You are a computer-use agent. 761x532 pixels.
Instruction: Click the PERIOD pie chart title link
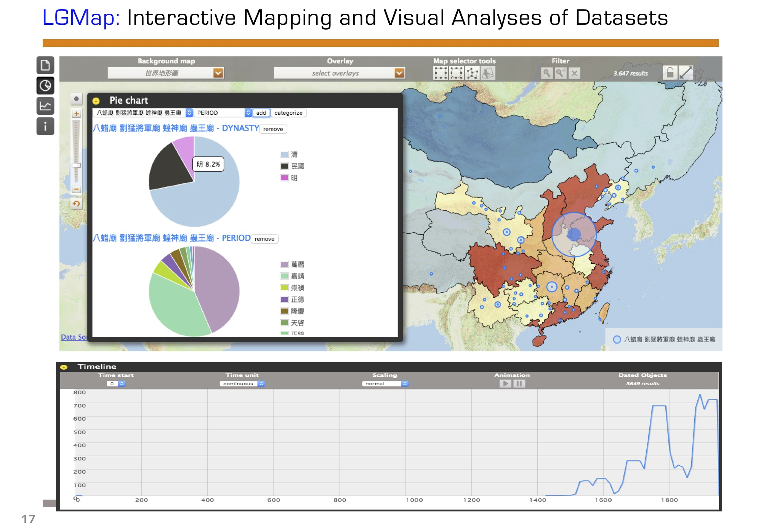172,238
